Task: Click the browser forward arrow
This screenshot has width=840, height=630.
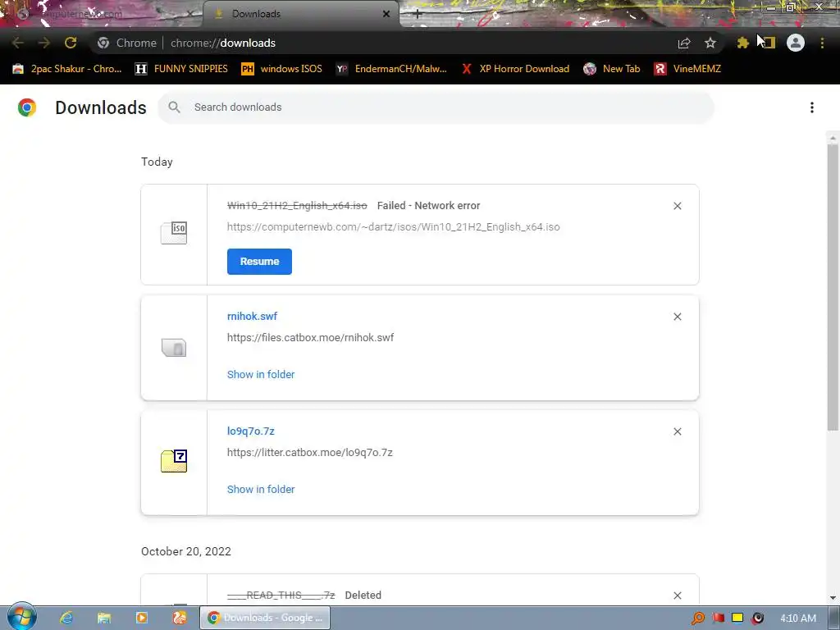Action: (x=44, y=43)
